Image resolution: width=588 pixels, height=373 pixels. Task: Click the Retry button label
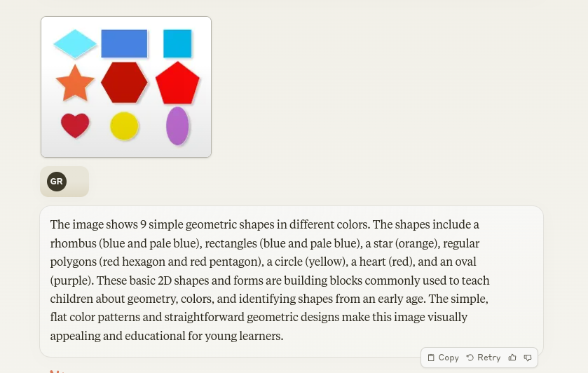coord(489,358)
